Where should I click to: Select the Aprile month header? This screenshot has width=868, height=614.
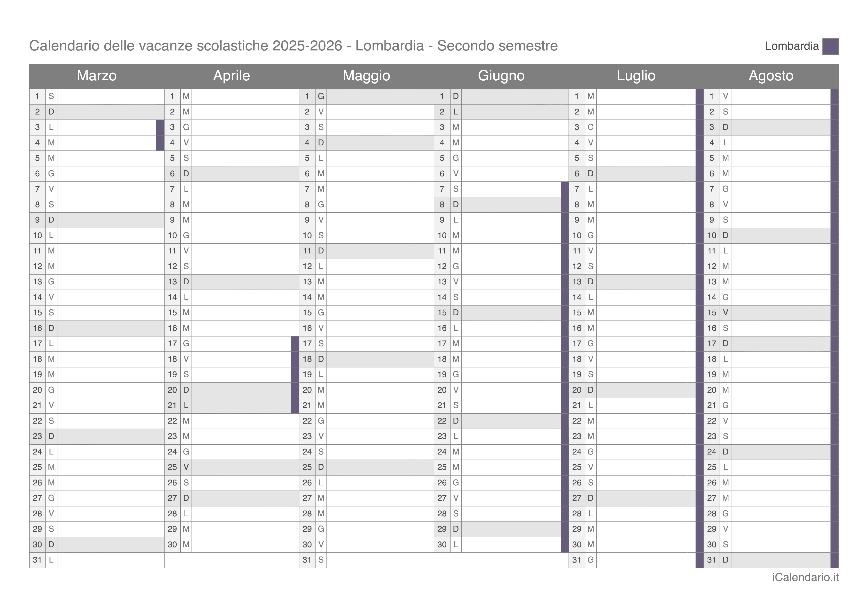[231, 76]
